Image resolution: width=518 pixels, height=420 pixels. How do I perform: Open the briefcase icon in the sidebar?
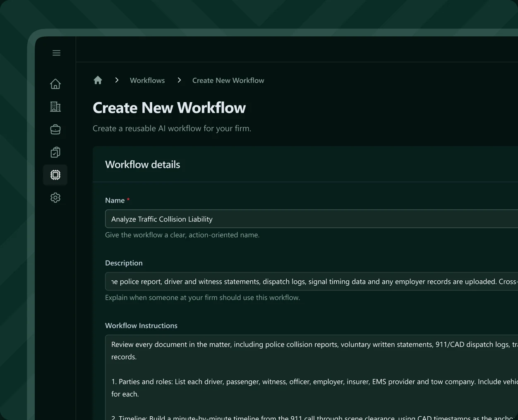click(x=55, y=129)
